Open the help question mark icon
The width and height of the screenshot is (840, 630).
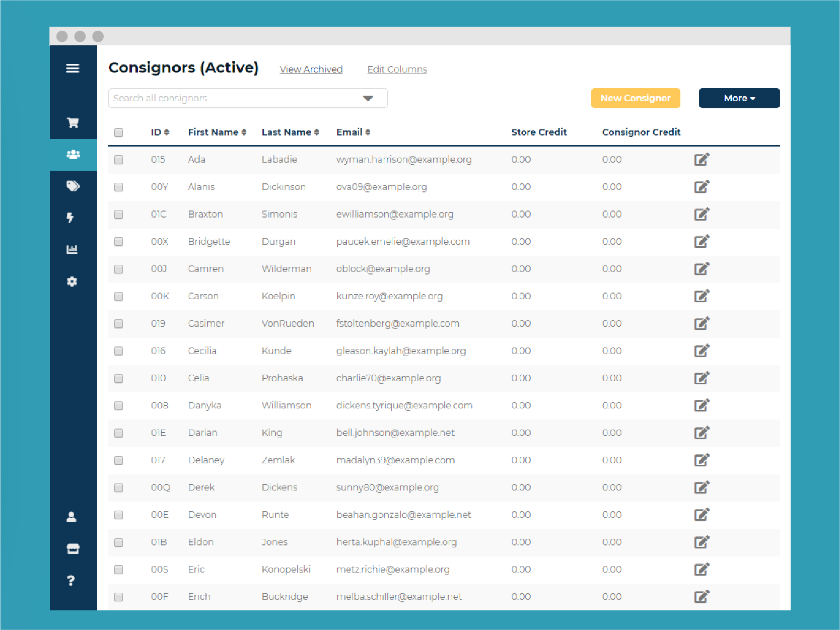(71, 581)
